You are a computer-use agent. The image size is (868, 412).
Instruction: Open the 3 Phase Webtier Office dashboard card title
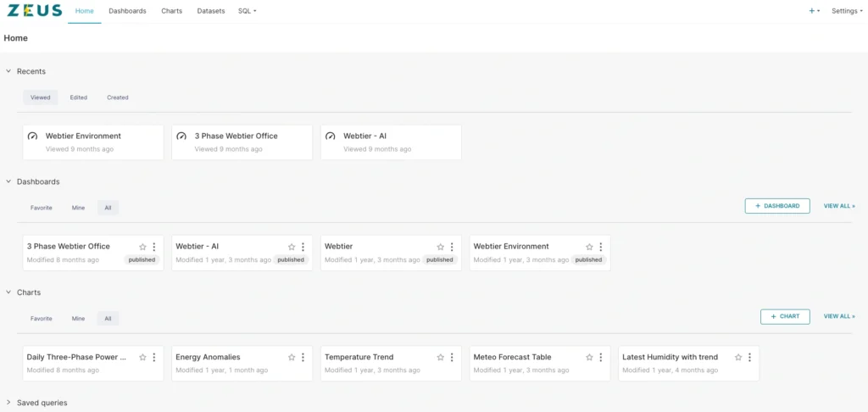coord(69,247)
